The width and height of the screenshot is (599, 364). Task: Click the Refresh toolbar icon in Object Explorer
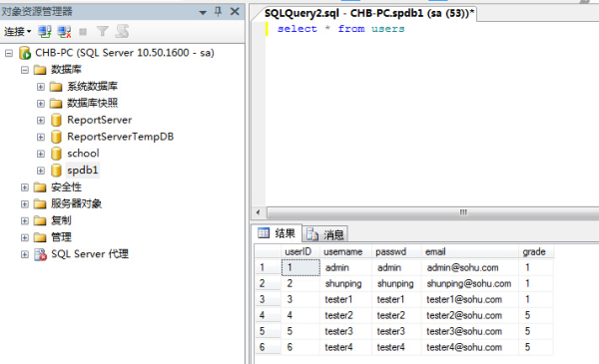[x=122, y=31]
